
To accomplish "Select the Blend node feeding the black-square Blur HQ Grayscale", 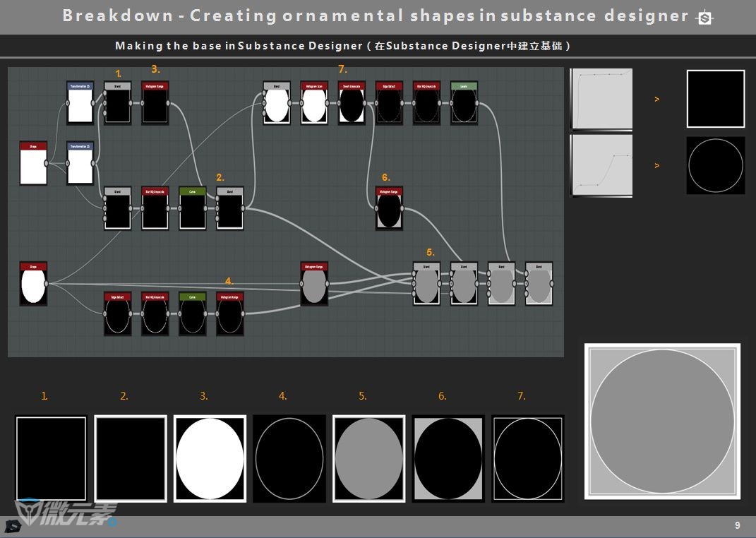I will pos(118,208).
